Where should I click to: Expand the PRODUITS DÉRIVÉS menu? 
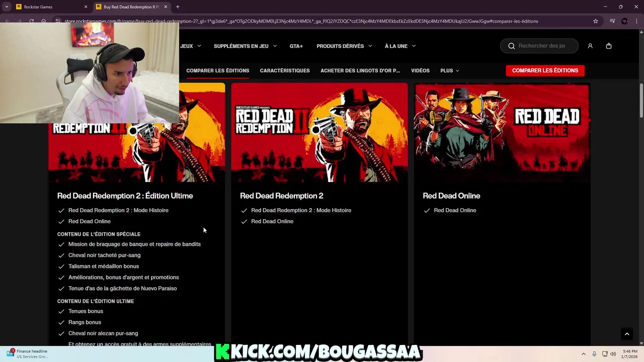pyautogui.click(x=345, y=46)
